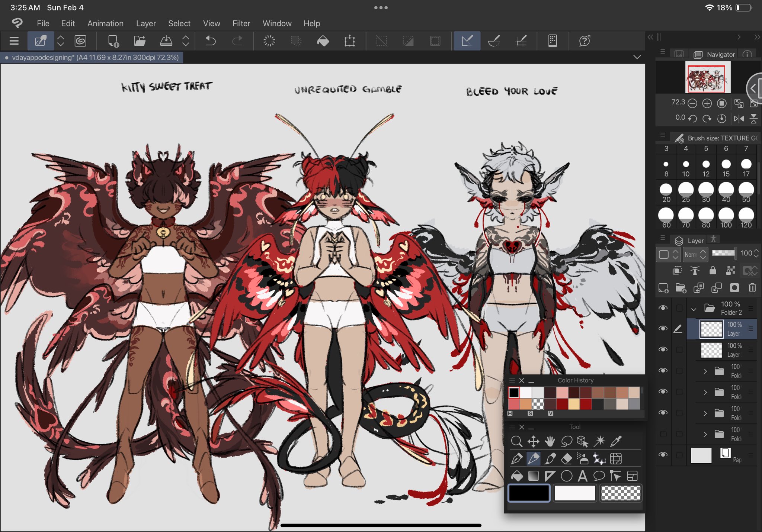Hide the Paper layer
The width and height of the screenshot is (762, 532).
coord(663,455)
